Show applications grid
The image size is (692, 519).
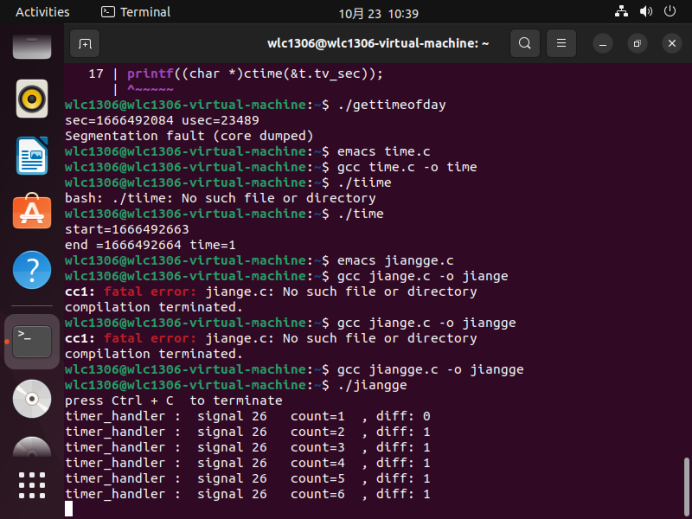pos(32,485)
